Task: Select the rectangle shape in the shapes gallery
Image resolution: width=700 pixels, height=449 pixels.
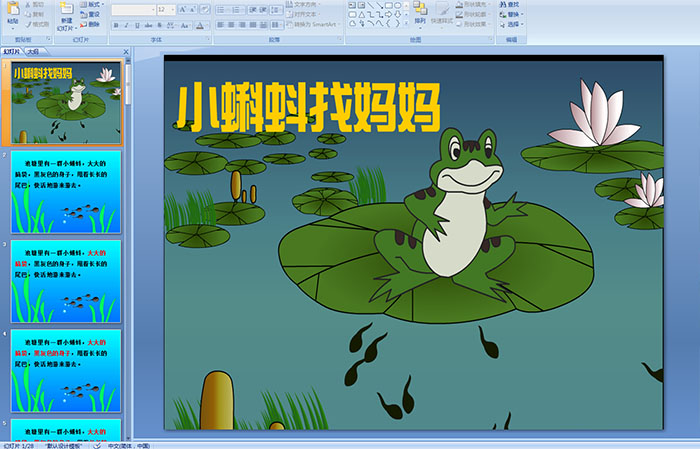Action: [x=389, y=5]
